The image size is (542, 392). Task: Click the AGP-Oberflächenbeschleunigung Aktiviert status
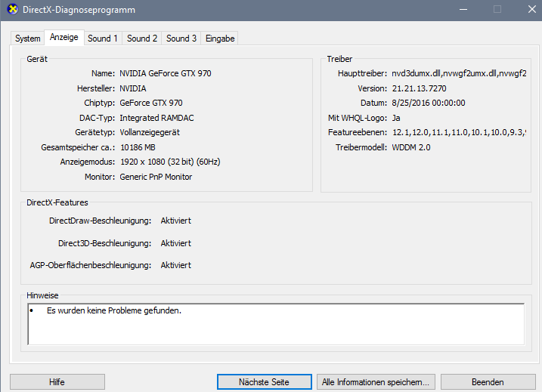pos(175,265)
